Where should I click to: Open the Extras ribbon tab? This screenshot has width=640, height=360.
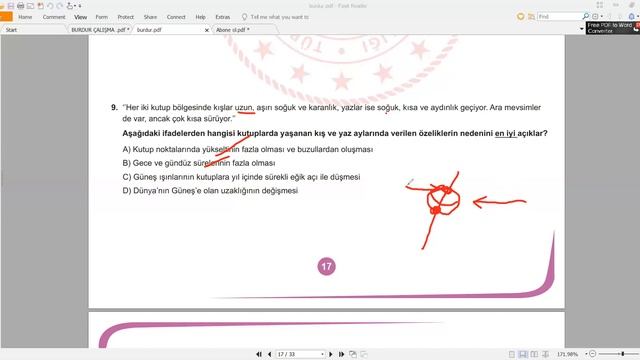(223, 17)
